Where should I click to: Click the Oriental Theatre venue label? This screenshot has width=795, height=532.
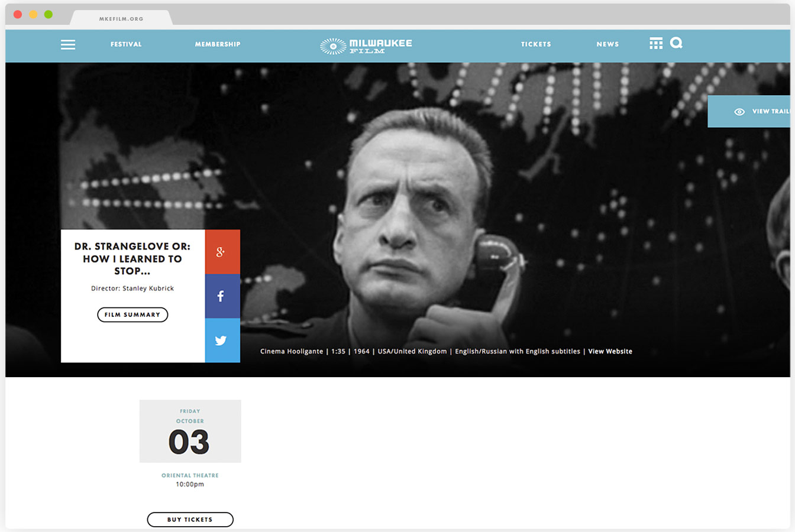[x=190, y=475]
